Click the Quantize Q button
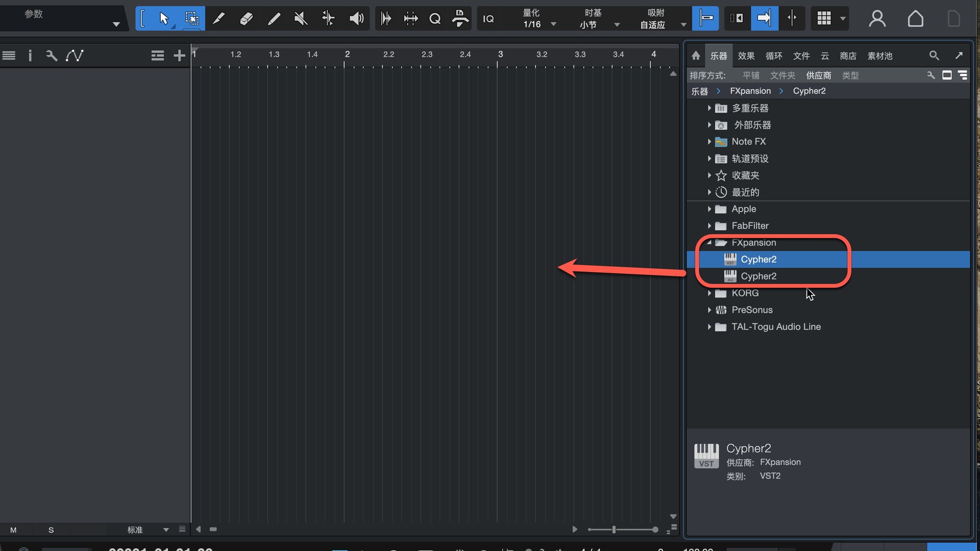The width and height of the screenshot is (980, 551). coord(435,19)
